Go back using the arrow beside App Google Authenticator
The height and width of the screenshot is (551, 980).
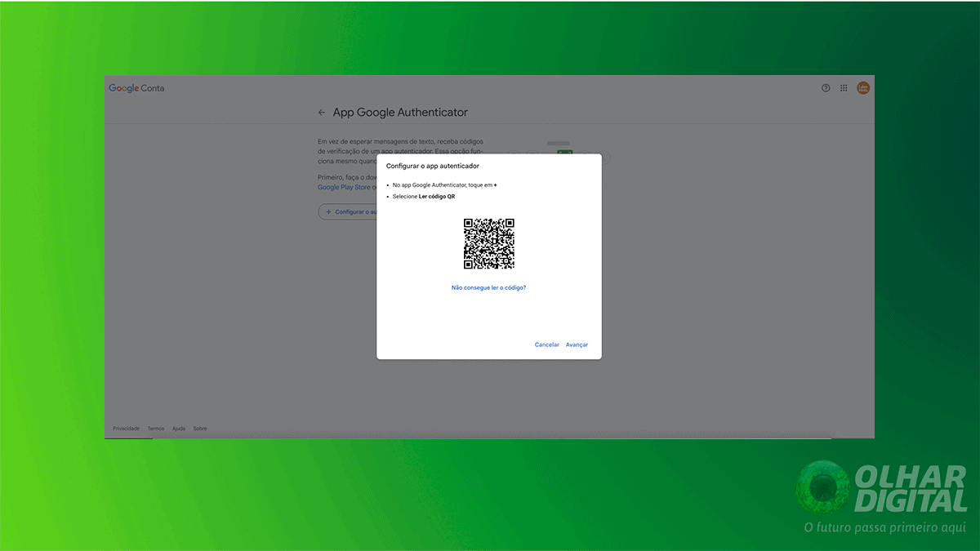(x=322, y=113)
